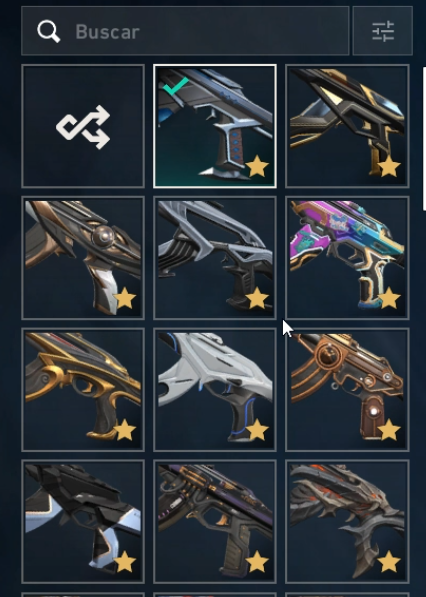426x597 pixels.
Task: Toggle the favorite star on dragon skin
Action: pos(389,562)
